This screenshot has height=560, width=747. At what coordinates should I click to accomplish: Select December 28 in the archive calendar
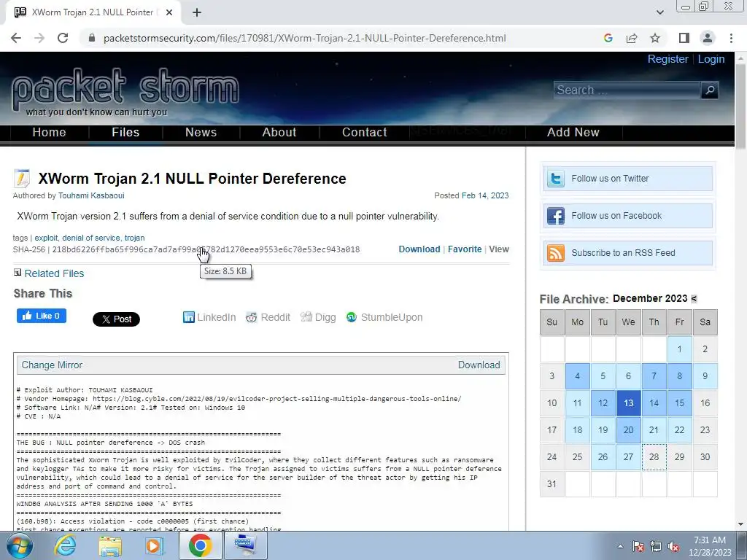coord(654,457)
